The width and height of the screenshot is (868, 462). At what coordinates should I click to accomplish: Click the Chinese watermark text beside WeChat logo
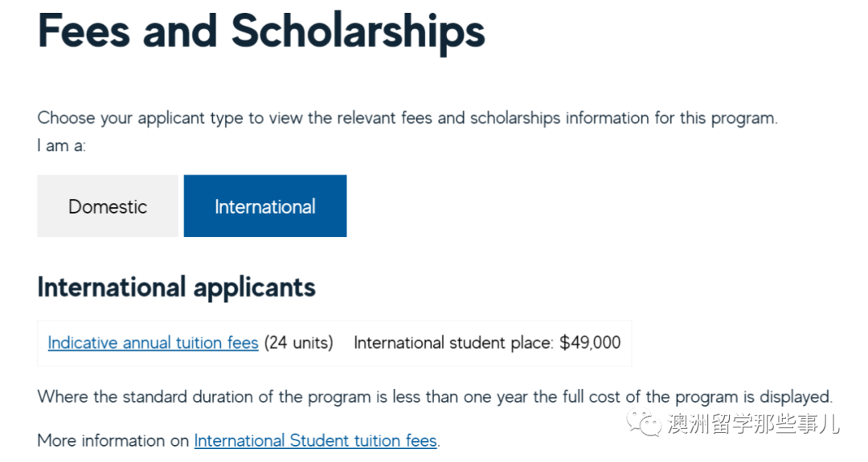point(753,423)
